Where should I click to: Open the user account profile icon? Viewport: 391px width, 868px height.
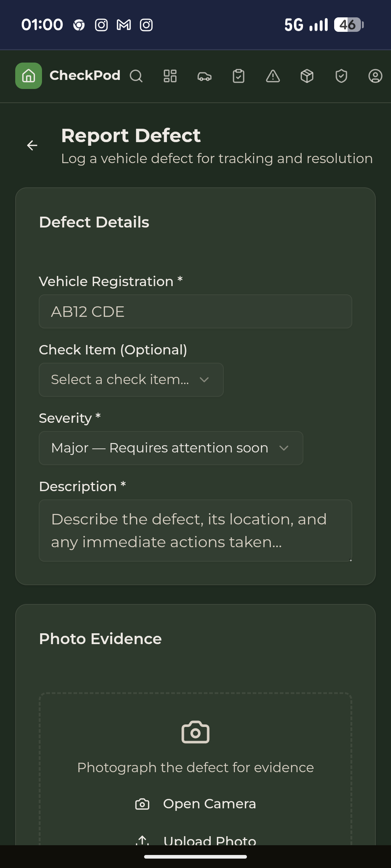(375, 76)
